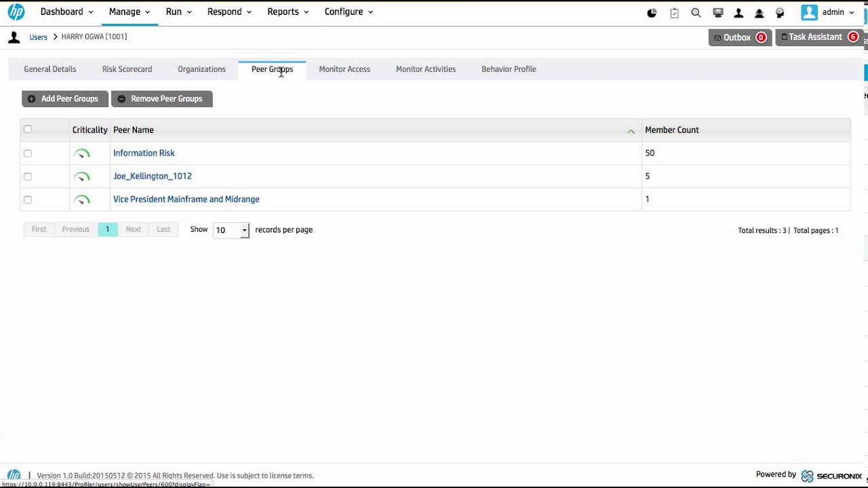Image resolution: width=868 pixels, height=488 pixels.
Task: Click the HP logo in the header
Action: click(x=16, y=12)
